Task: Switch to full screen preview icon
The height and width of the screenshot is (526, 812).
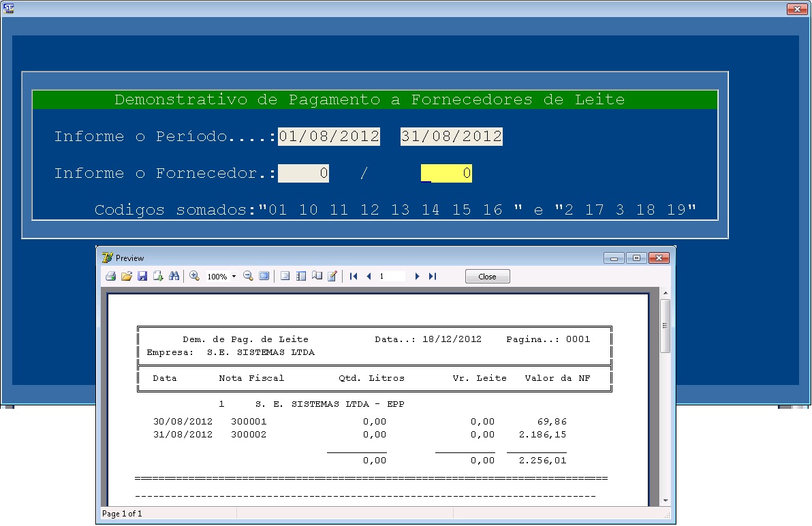Action: click(264, 277)
